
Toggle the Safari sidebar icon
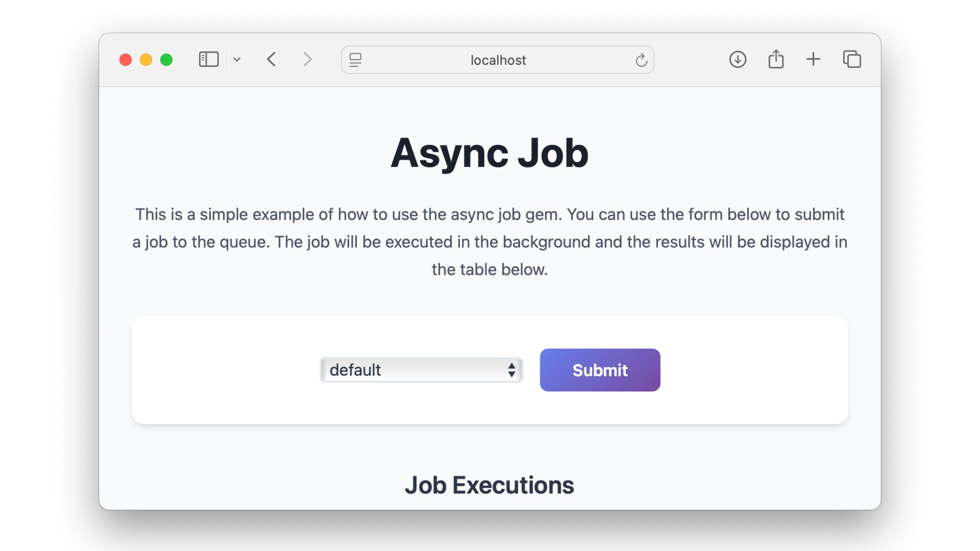[208, 60]
